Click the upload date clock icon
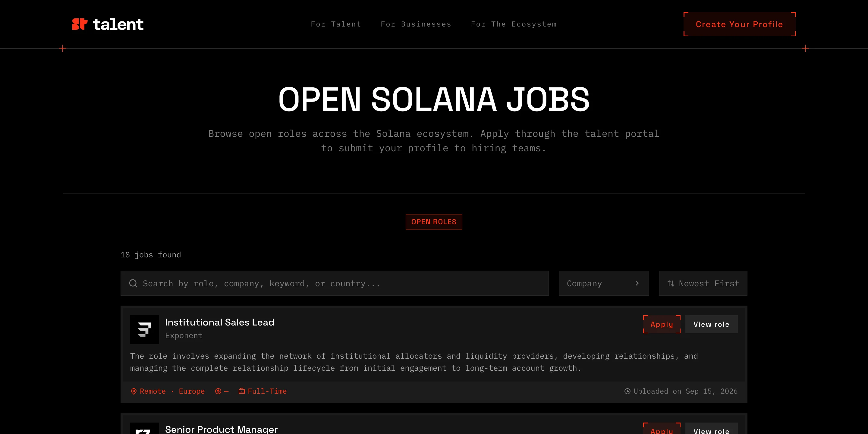 tap(627, 391)
